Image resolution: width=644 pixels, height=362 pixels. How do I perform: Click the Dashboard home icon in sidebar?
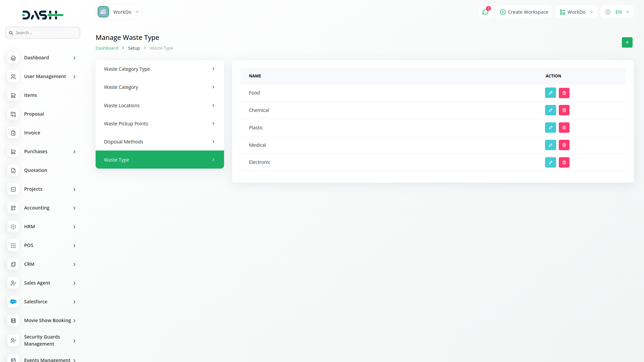[x=13, y=58]
